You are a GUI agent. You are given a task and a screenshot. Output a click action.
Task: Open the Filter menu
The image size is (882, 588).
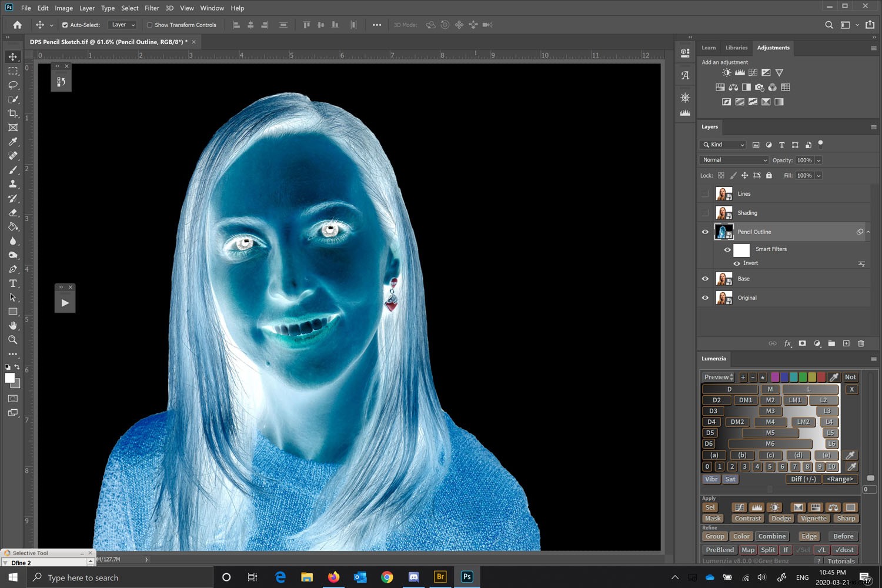click(x=151, y=8)
